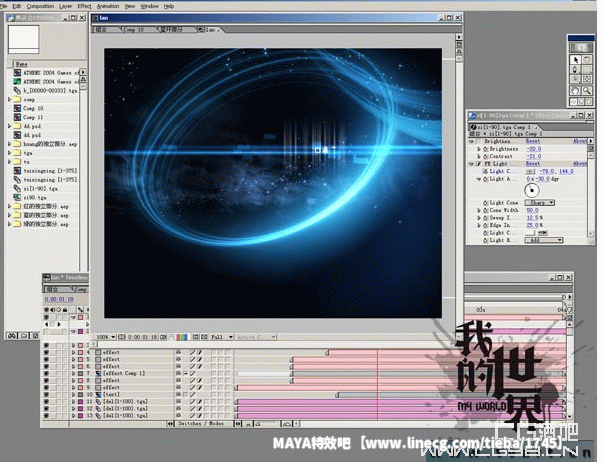Select the Rotation tool in Tools palette
Image resolution: width=604 pixels, height=462 pixels.
(x=587, y=60)
